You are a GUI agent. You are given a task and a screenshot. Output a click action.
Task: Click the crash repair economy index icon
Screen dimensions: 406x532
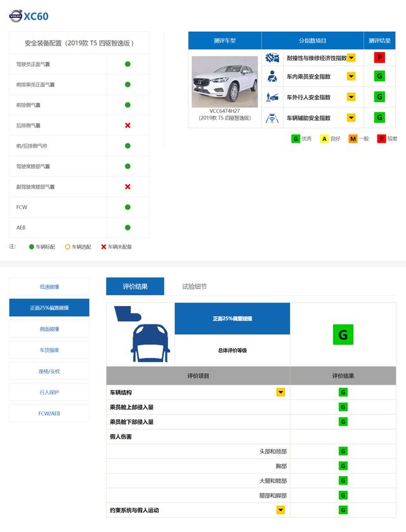coord(273,58)
